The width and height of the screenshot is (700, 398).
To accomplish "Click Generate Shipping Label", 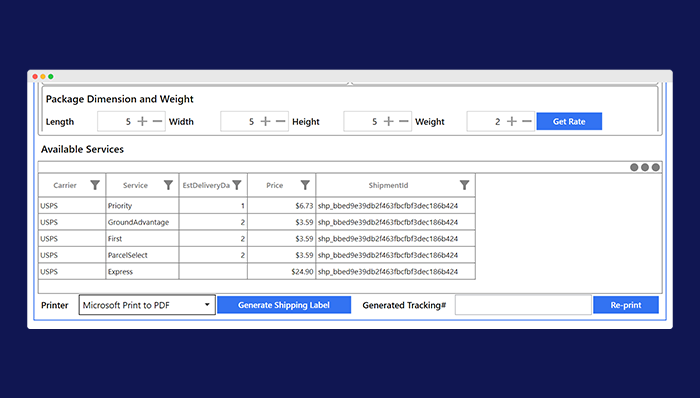I will pos(284,305).
